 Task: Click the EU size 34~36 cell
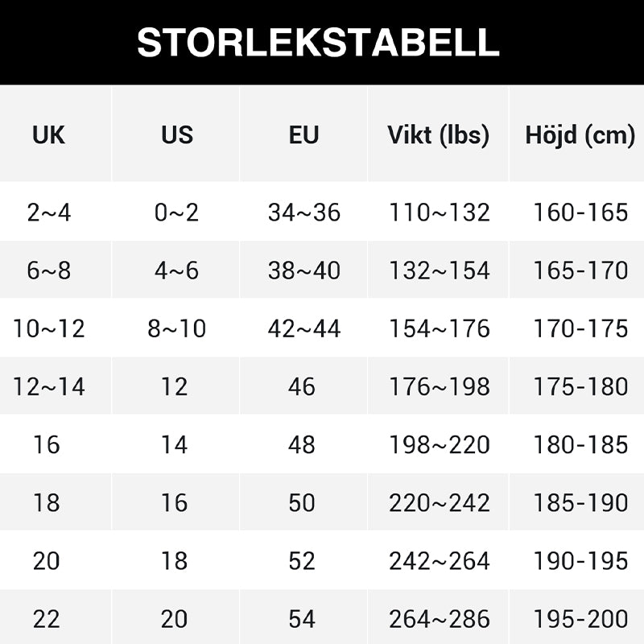click(x=303, y=213)
